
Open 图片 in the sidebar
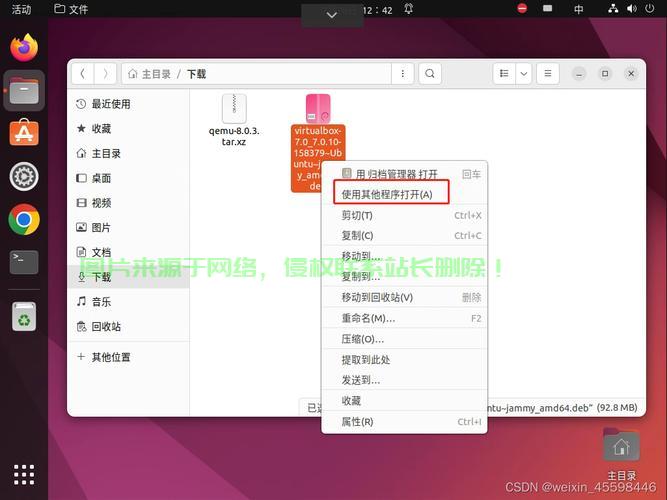pyautogui.click(x=128, y=227)
